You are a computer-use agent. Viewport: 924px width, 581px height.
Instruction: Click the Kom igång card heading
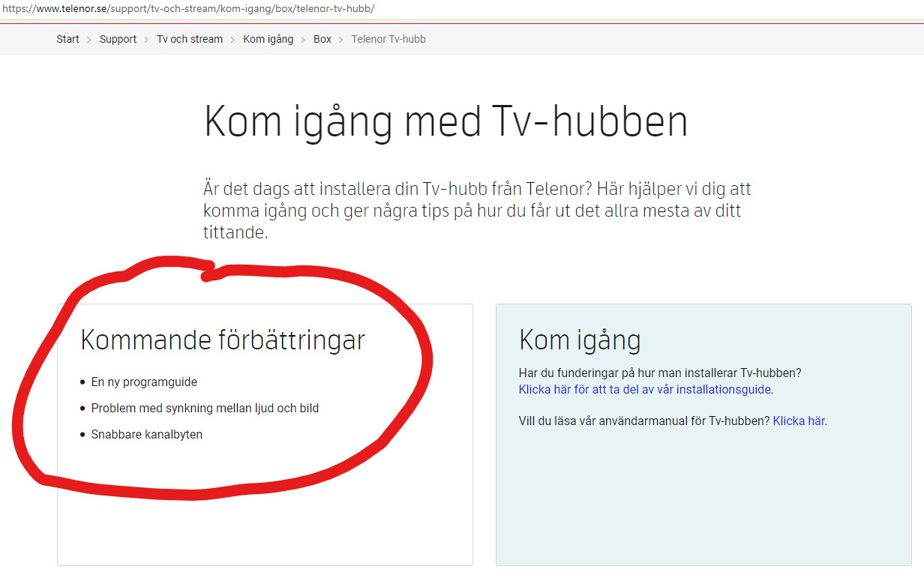tap(579, 340)
